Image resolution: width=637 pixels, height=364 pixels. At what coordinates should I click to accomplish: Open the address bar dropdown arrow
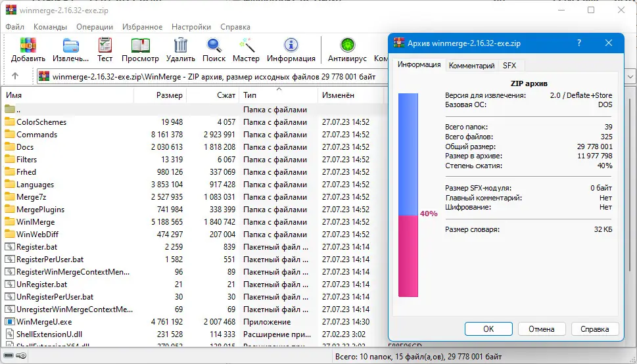coord(630,77)
